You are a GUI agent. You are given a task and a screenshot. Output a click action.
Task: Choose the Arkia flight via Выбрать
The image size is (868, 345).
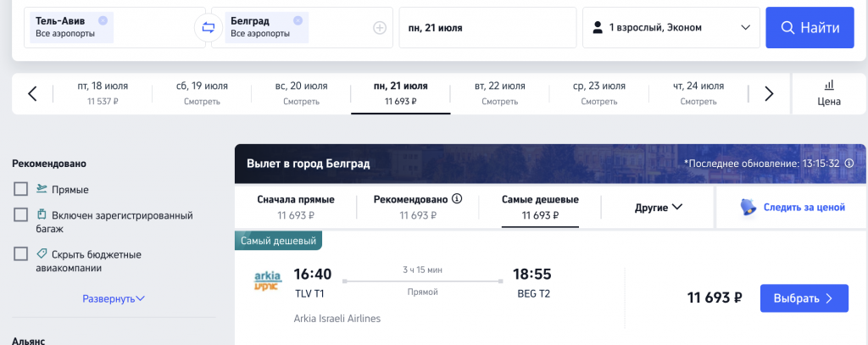pyautogui.click(x=804, y=298)
